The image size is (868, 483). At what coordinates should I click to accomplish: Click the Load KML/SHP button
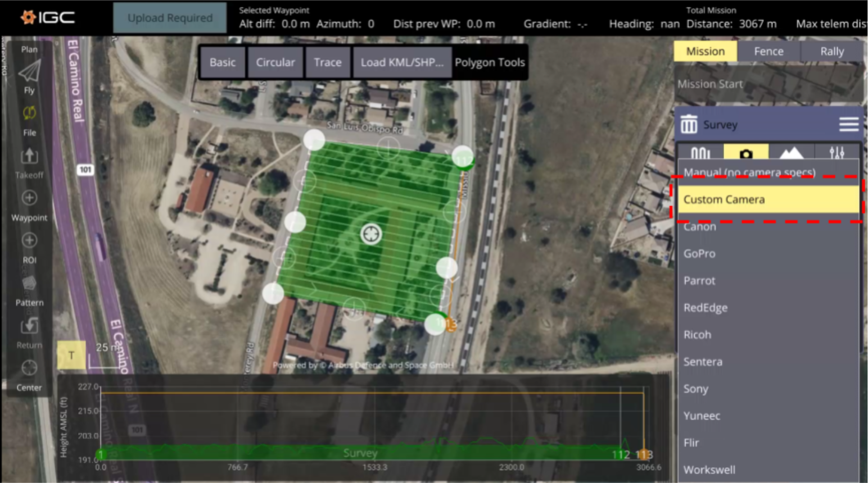point(401,62)
